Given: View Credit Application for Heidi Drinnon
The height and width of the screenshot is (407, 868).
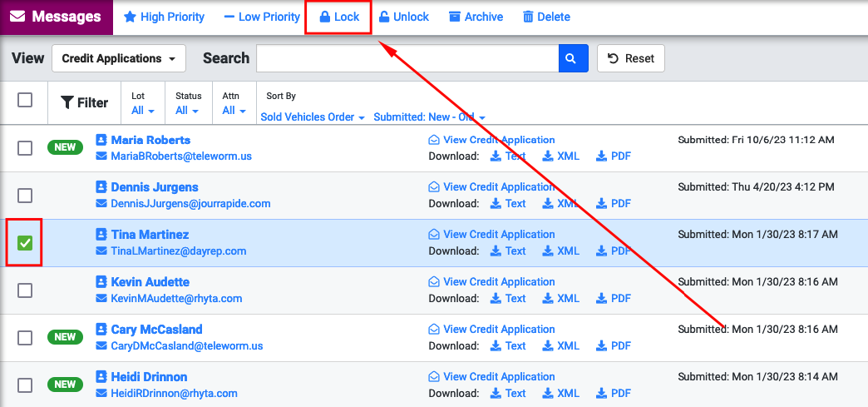Looking at the screenshot, I should coord(491,377).
